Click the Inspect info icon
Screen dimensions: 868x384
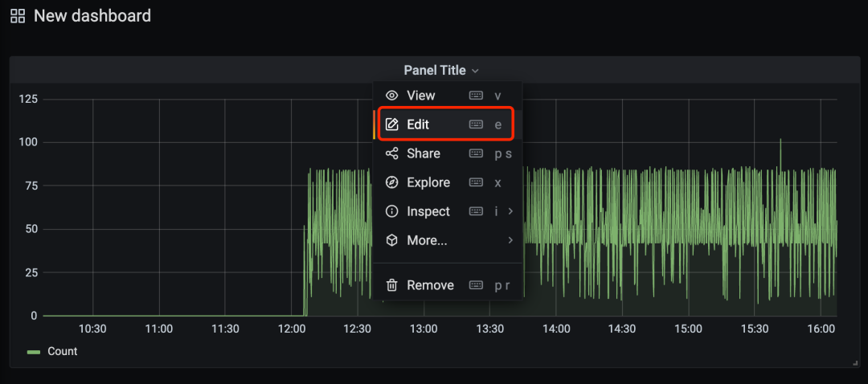coord(392,211)
